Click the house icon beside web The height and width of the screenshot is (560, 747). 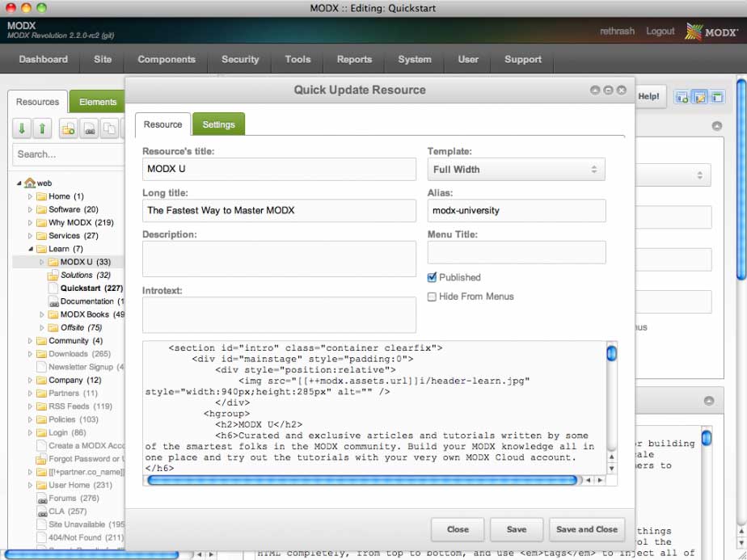point(30,183)
